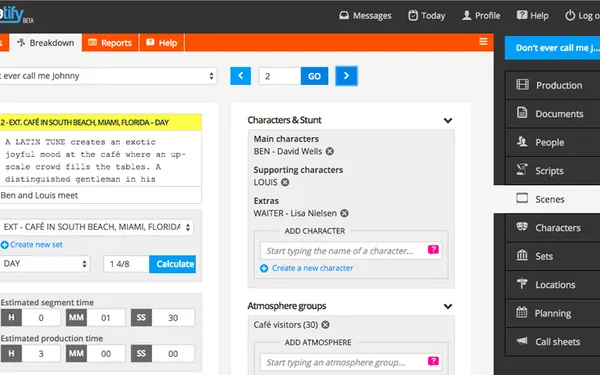This screenshot has height=375, width=600.
Task: Click the page length 1 4/8 field
Action: pos(126,264)
